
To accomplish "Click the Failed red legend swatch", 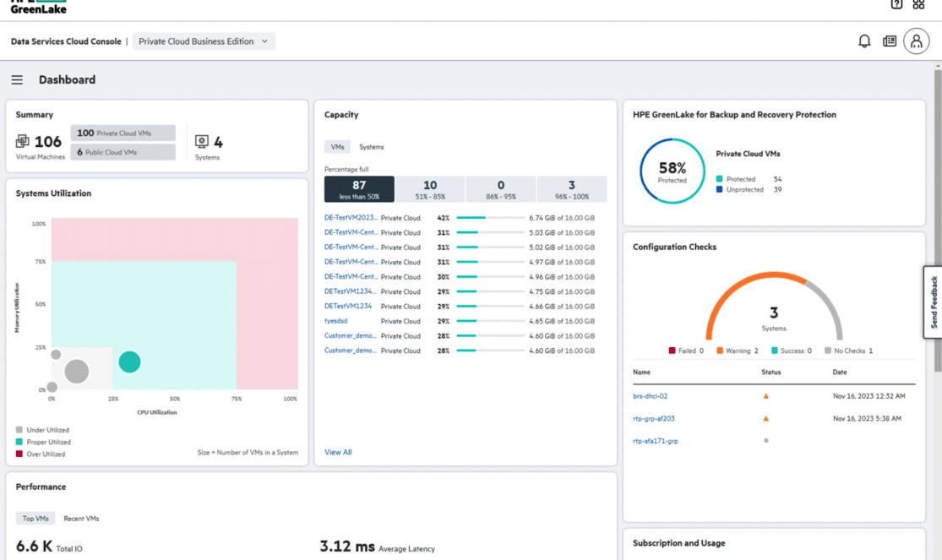I will pyautogui.click(x=672, y=351).
